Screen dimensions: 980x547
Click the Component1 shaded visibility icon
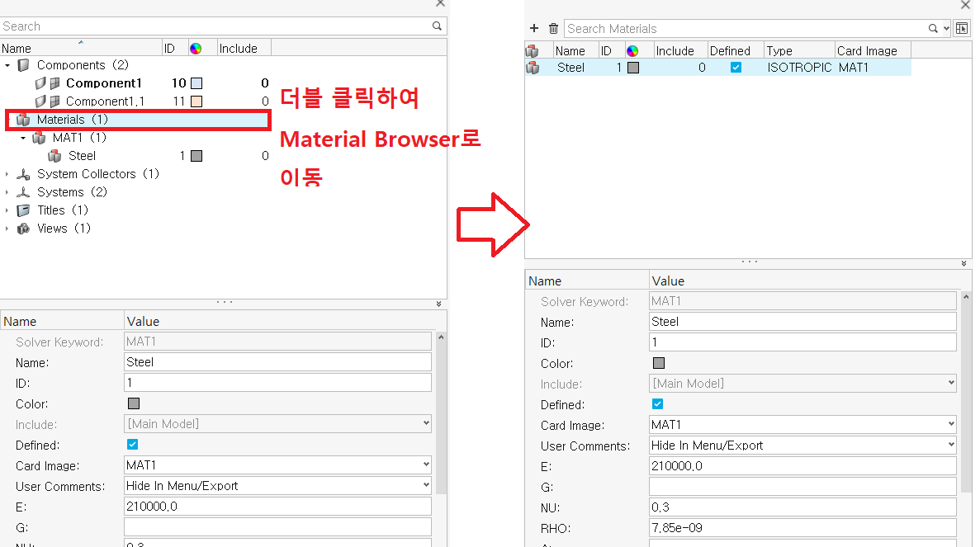tap(40, 83)
